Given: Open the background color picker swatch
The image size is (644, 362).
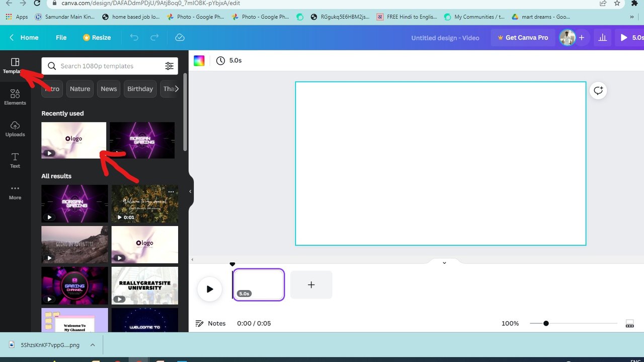Looking at the screenshot, I should (x=199, y=60).
